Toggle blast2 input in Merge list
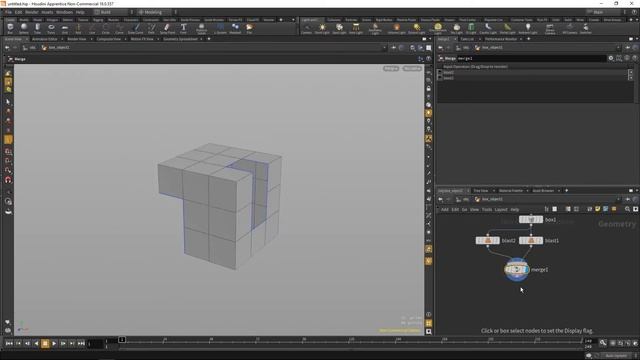The height and width of the screenshot is (360, 640). pos(440,72)
